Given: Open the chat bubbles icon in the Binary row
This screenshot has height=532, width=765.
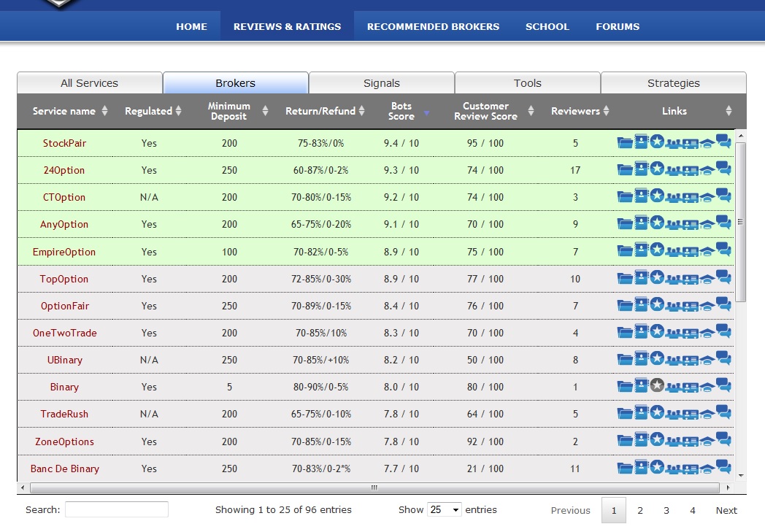Looking at the screenshot, I should (723, 385).
